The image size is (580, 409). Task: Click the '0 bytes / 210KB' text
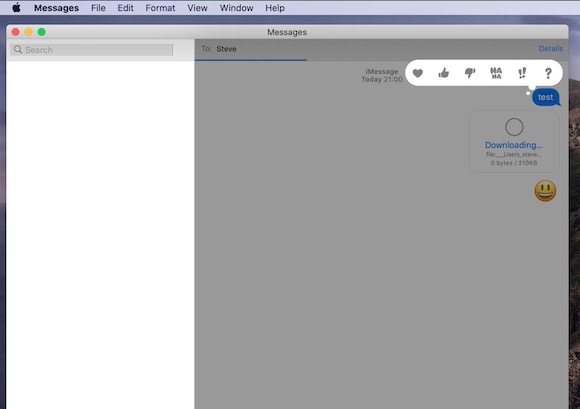tap(514, 163)
